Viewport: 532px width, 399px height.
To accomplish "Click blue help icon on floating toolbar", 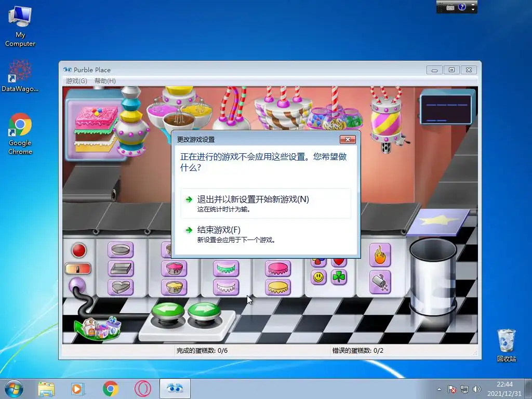I will click(x=462, y=7).
